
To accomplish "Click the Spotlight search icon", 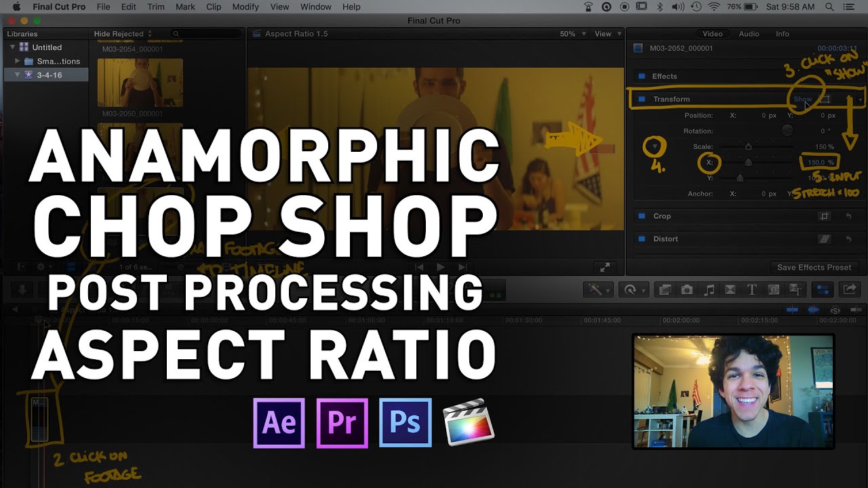I will click(x=831, y=7).
